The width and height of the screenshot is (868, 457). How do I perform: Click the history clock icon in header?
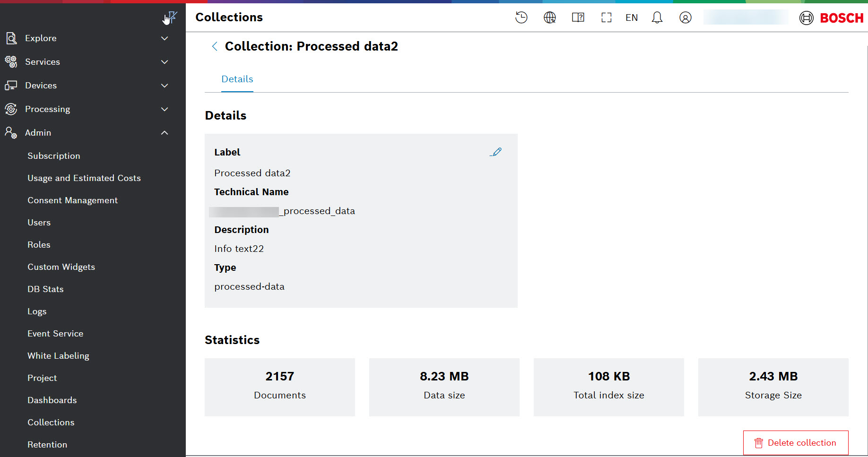coord(521,17)
